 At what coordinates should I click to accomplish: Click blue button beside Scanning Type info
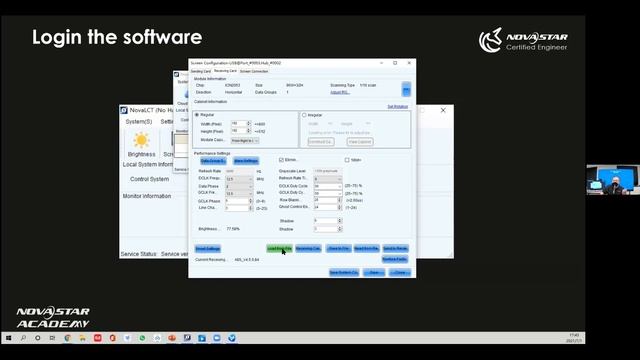pos(406,89)
